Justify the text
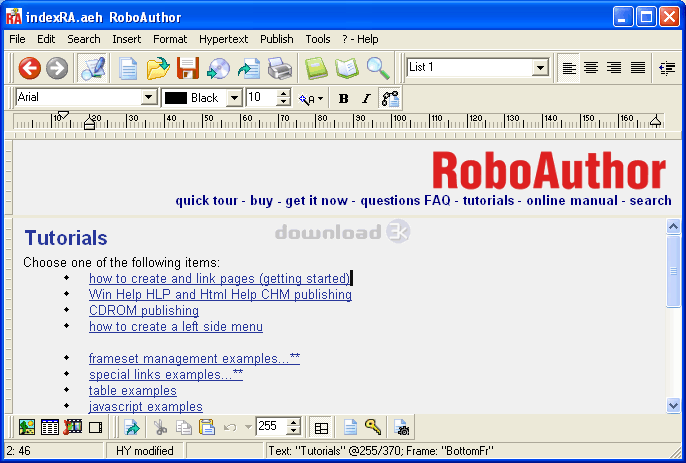686x463 pixels. (637, 68)
